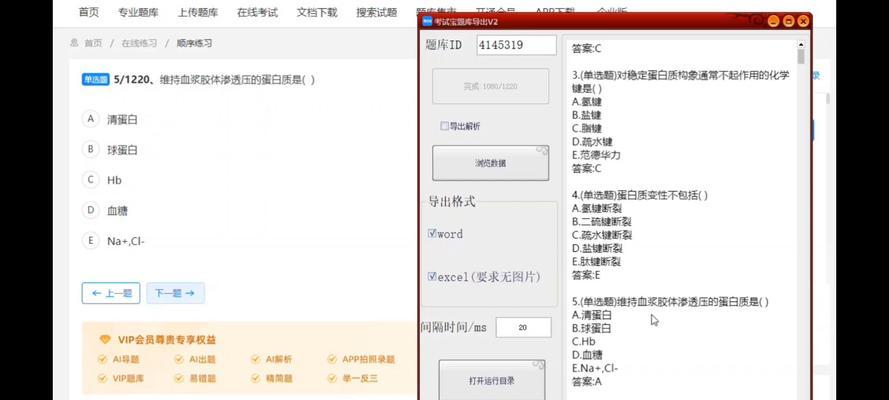The width and height of the screenshot is (889, 400).
Task: Open the 文档下载 navigation tab
Action: (x=317, y=12)
